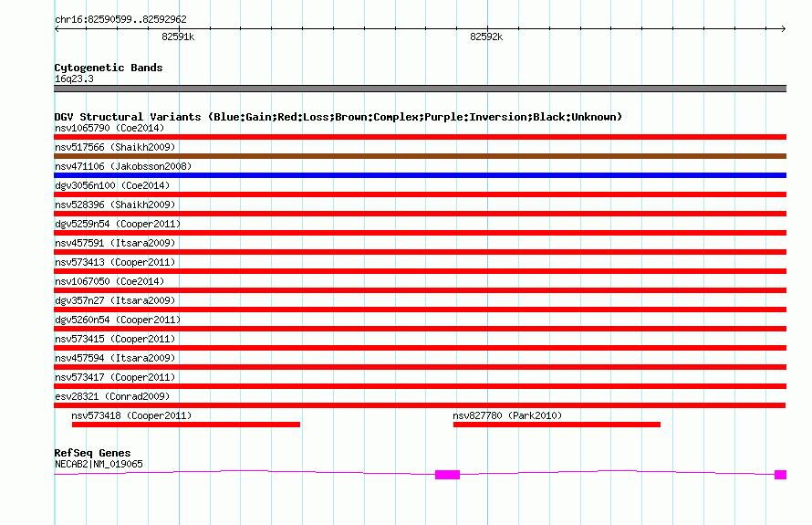Click the nsv517566 (Shaikh2009) label
This screenshot has height=525, width=812.
115,147
